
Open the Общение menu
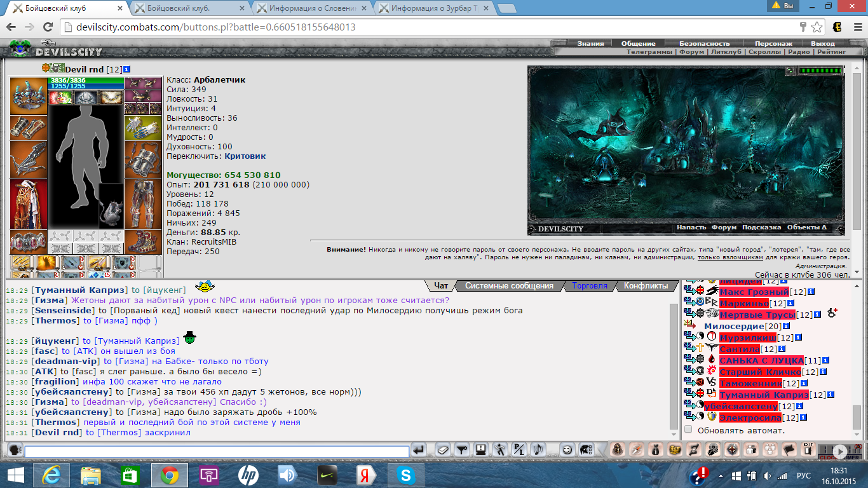click(x=638, y=43)
